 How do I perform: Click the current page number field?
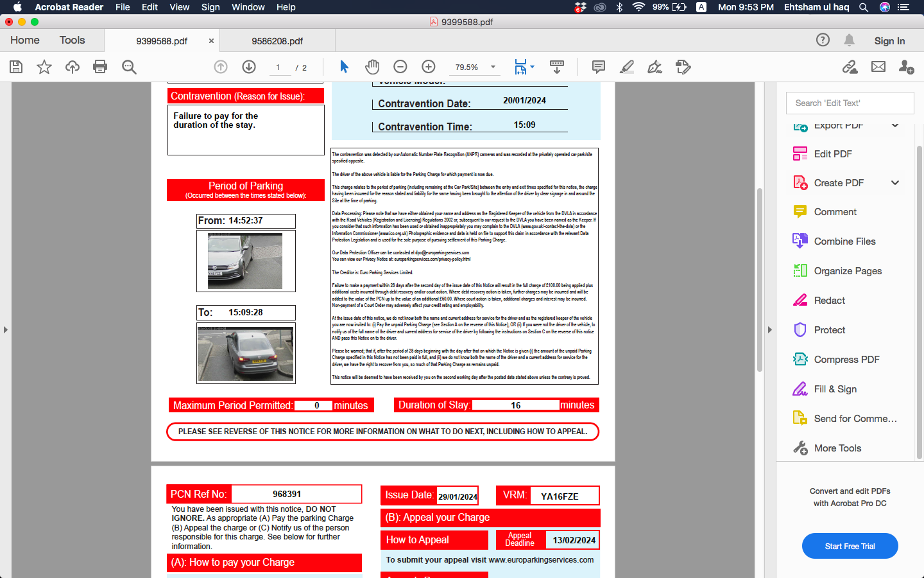coord(278,67)
